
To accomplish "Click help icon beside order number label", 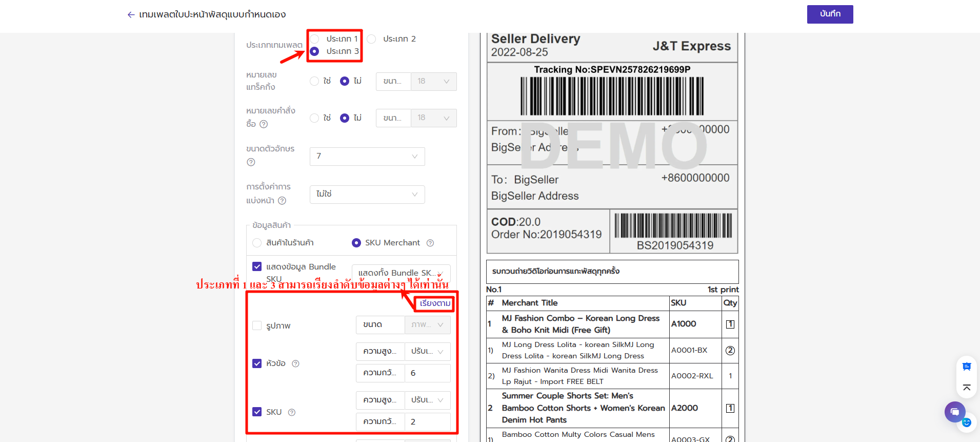I will point(264,124).
